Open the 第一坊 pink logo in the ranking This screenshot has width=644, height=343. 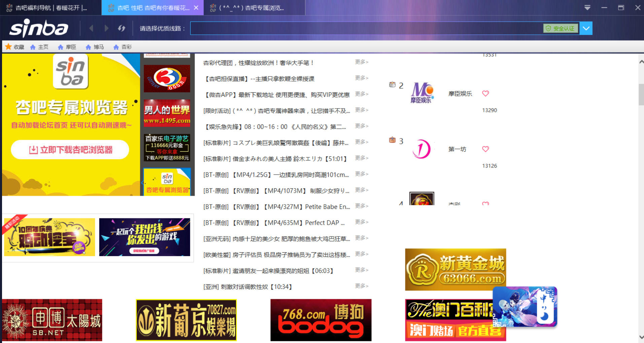421,149
